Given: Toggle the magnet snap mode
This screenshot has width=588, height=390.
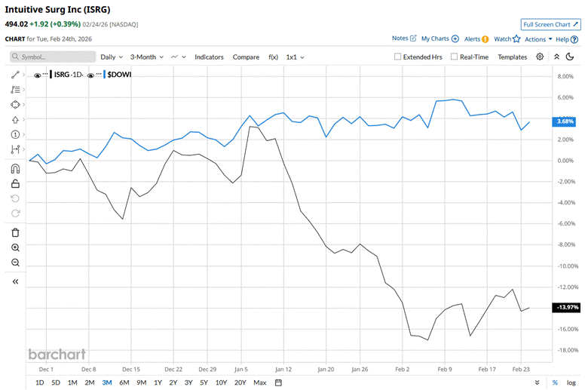Looking at the screenshot, I should tap(15, 169).
